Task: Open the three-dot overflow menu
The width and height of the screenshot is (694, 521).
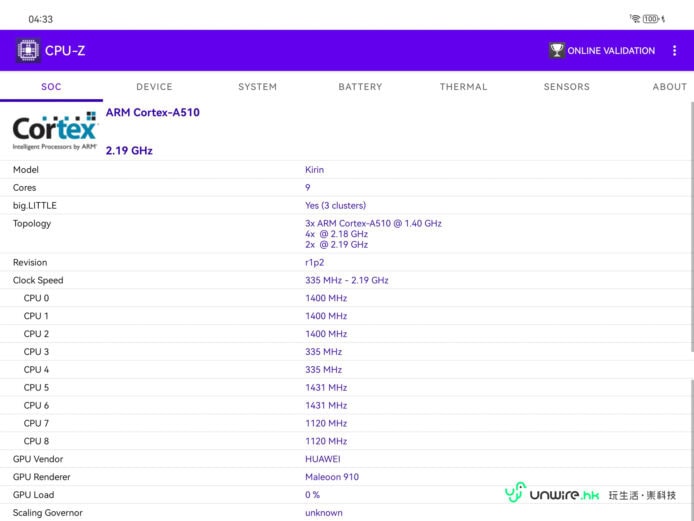Action: [x=675, y=50]
